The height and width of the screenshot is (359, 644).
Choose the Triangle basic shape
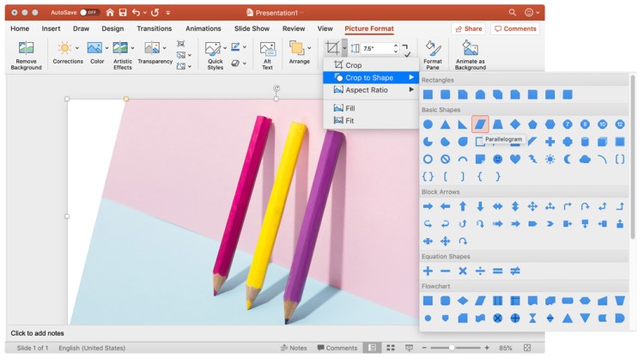click(445, 124)
